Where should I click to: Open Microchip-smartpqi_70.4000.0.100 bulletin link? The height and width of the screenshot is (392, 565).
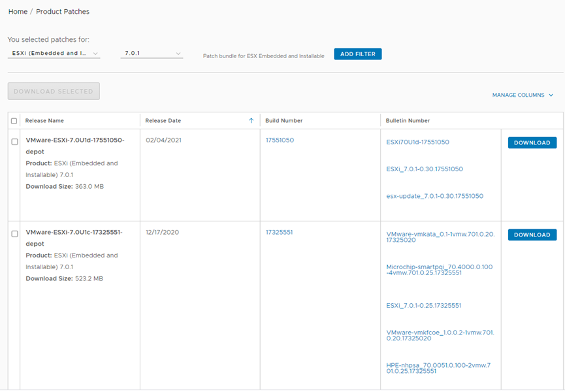click(439, 270)
